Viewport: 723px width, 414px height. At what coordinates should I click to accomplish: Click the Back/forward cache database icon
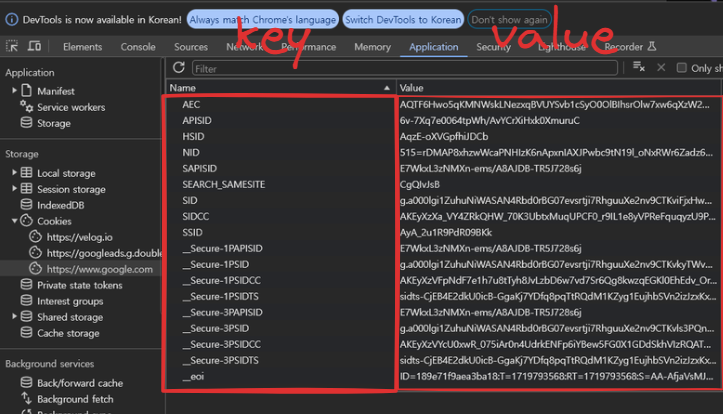27,382
